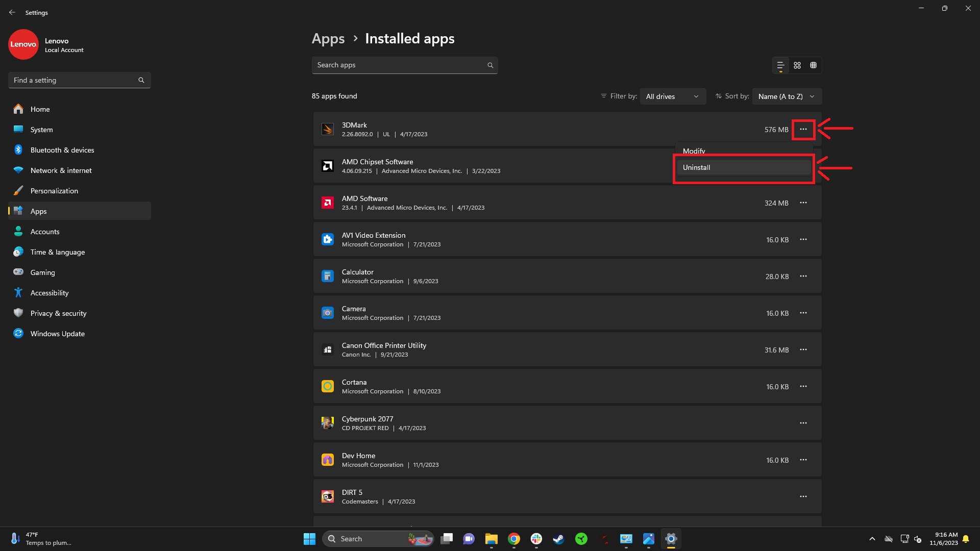Image resolution: width=980 pixels, height=551 pixels.
Task: Open the 3DMark three-dot options menu
Action: pos(803,130)
